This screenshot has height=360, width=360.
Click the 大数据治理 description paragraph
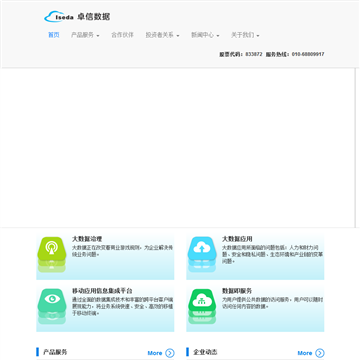tap(123, 251)
